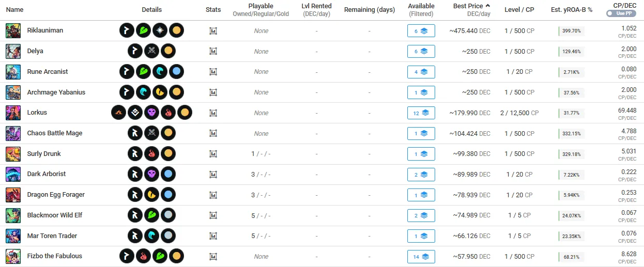
Task: Click Delya's crossed swords detail icon
Action: (151, 51)
